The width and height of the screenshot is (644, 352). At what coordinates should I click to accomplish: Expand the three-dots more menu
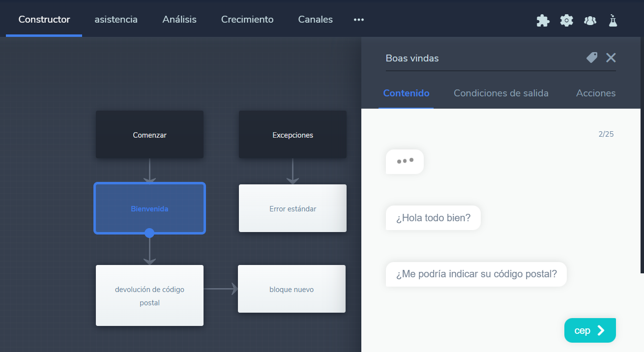(x=359, y=20)
